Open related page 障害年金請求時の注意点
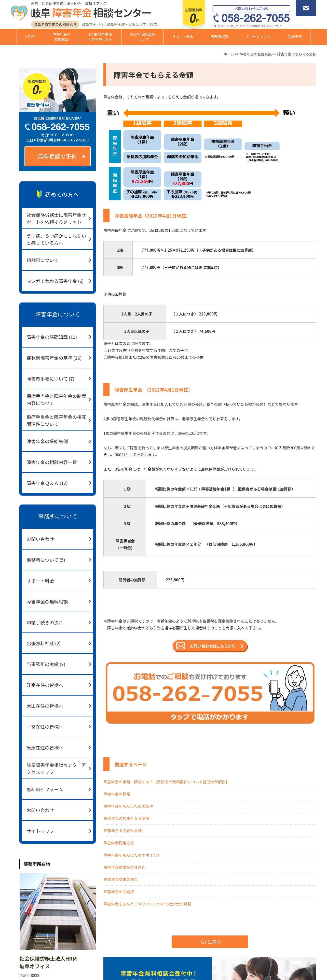The image size is (327, 980). pyautogui.click(x=125, y=867)
